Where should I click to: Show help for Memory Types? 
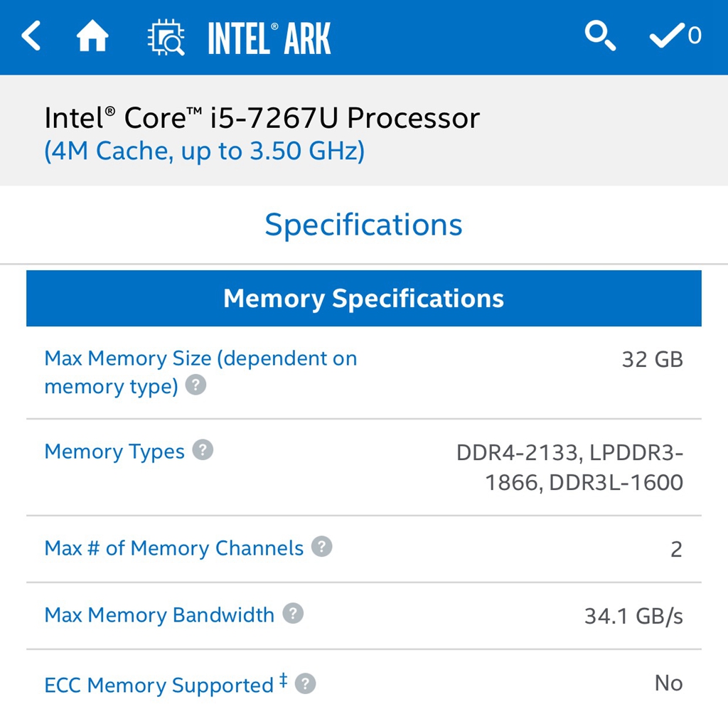pos(203,451)
